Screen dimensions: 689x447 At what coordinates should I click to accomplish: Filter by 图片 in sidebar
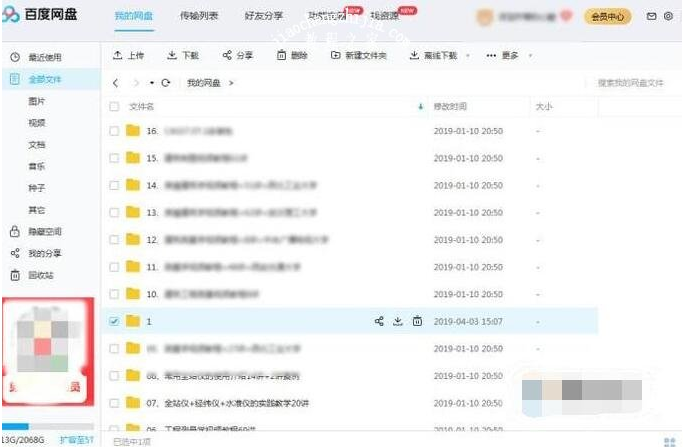click(37, 101)
